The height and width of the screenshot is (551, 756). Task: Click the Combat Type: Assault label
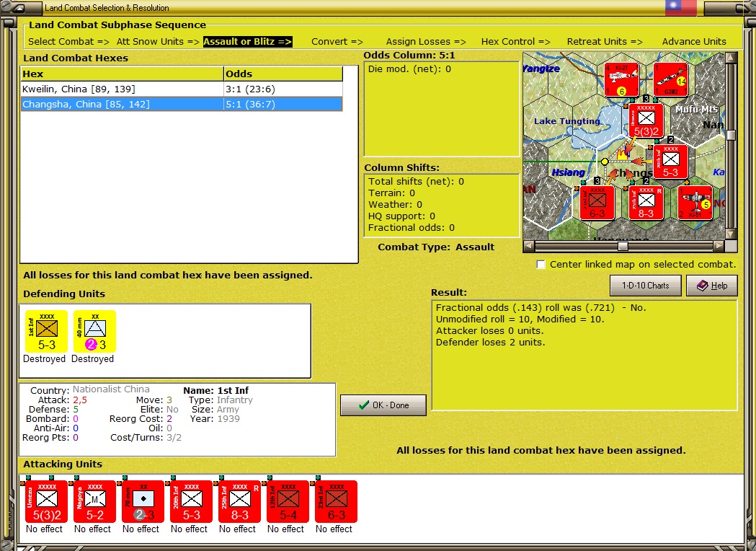coord(436,247)
